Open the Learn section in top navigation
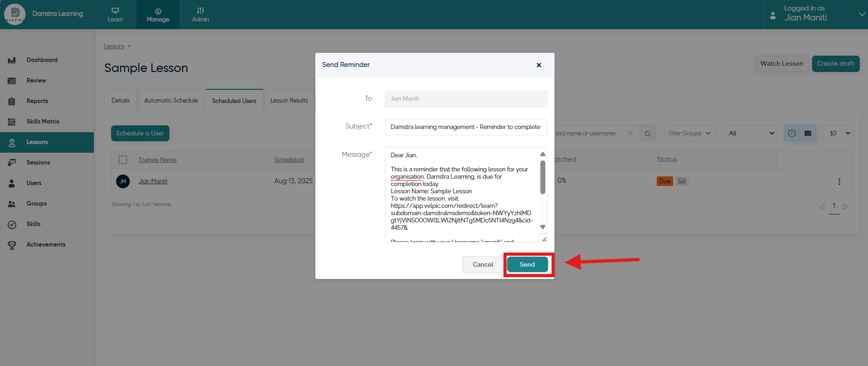 point(115,15)
